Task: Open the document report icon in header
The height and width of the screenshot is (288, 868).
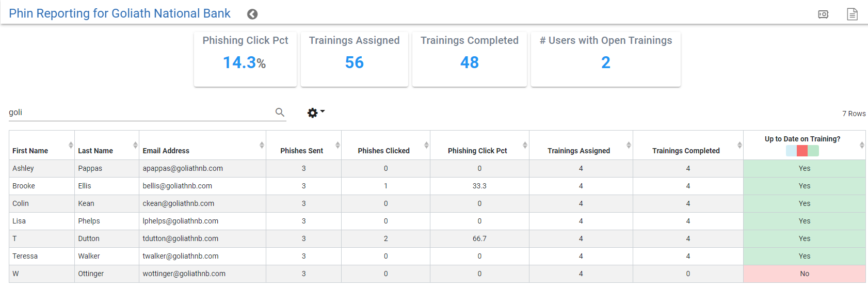Action: [x=852, y=14]
